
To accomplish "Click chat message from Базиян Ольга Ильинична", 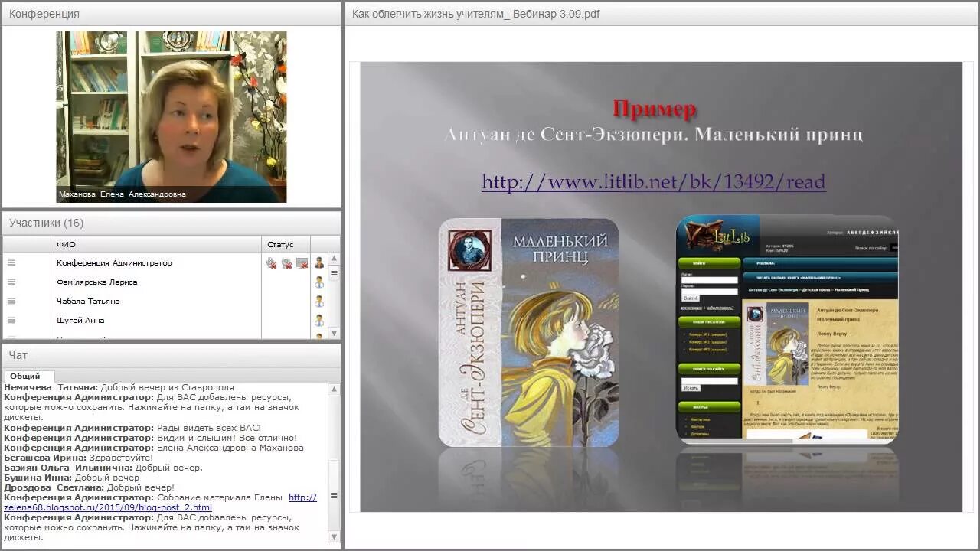I will pos(103,468).
